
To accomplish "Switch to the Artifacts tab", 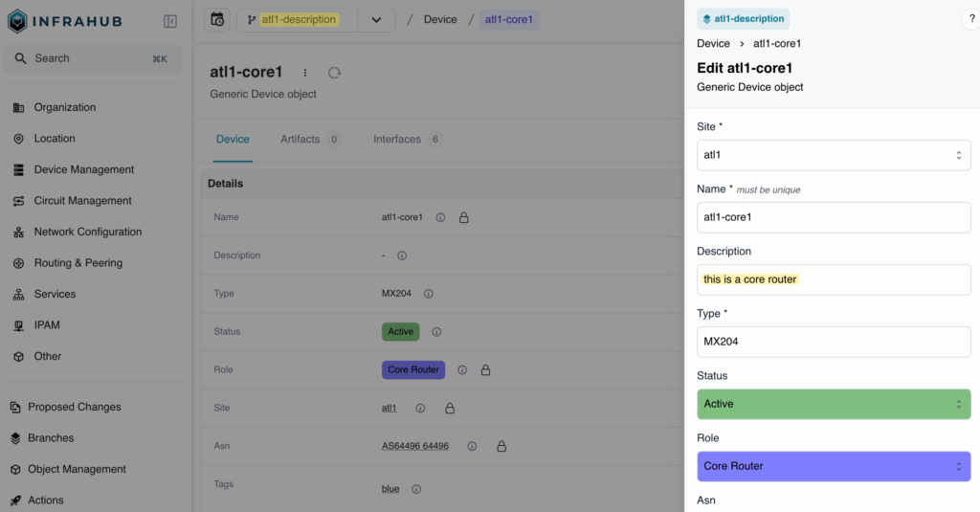I will pos(309,140).
